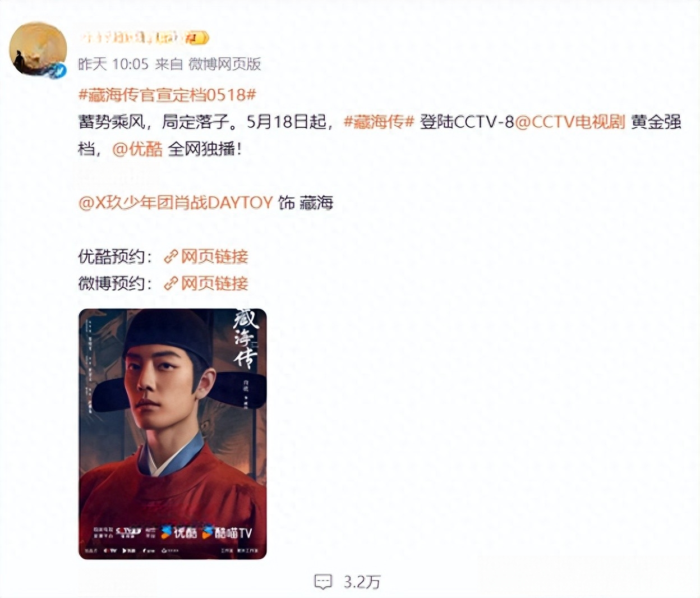Click the blue verified badge on avatar
The height and width of the screenshot is (598, 700).
tap(55, 71)
